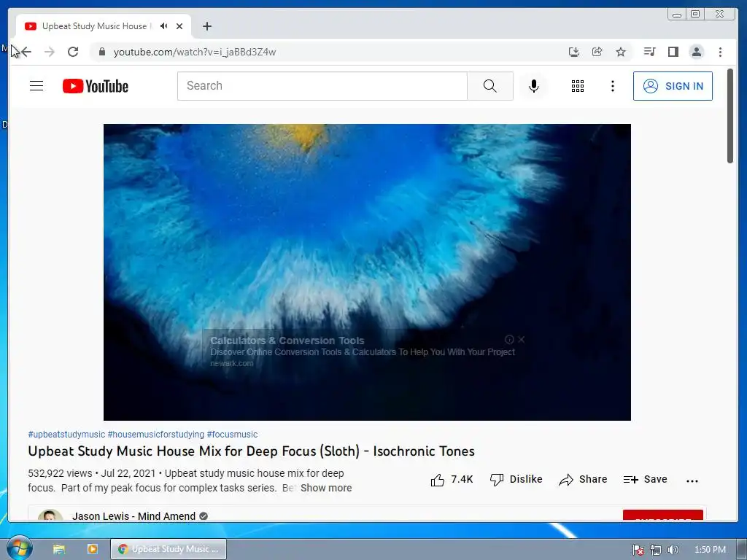
Task: Close the overlay ad with X
Action: [521, 339]
